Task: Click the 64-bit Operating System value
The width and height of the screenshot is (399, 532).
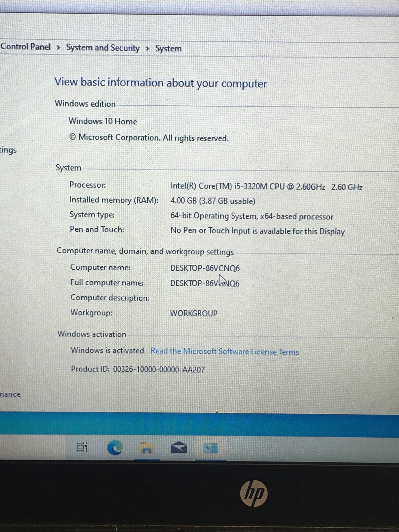Action: (x=252, y=216)
